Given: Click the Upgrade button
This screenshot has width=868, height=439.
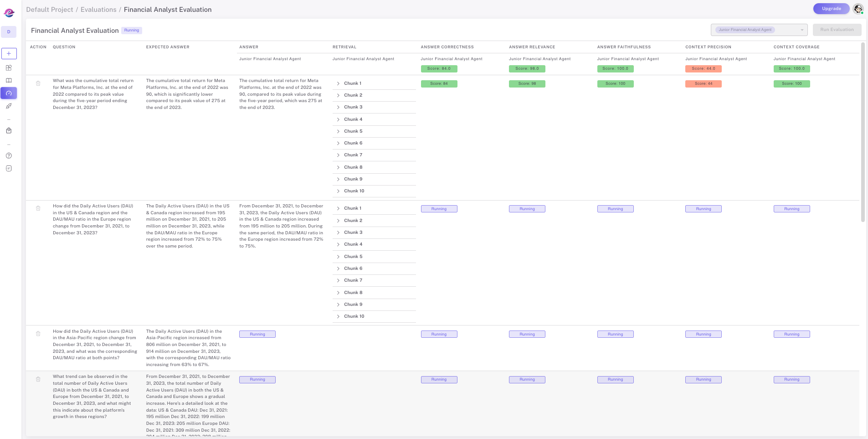Looking at the screenshot, I should pos(831,9).
